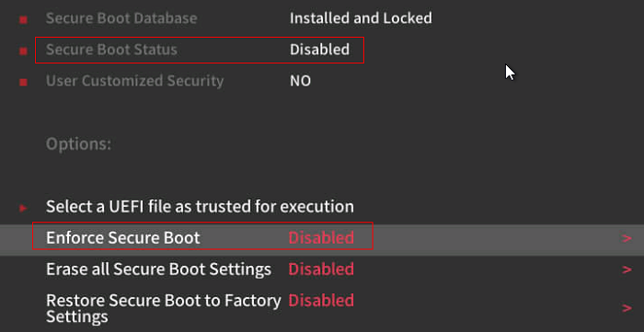The height and width of the screenshot is (332, 644).
Task: Toggle the Enforce Secure Boot Disabled value
Action: (x=321, y=237)
